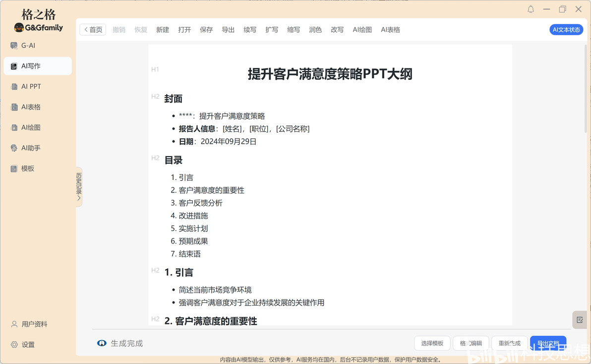Open the AI助手 sidebar icon
This screenshot has height=364, width=591.
coord(14,148)
